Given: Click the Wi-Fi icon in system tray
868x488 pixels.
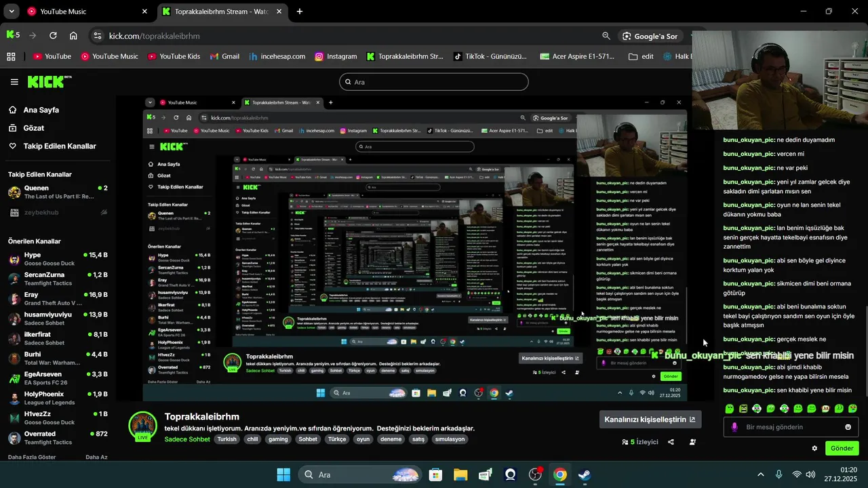Looking at the screenshot, I should coord(797,474).
